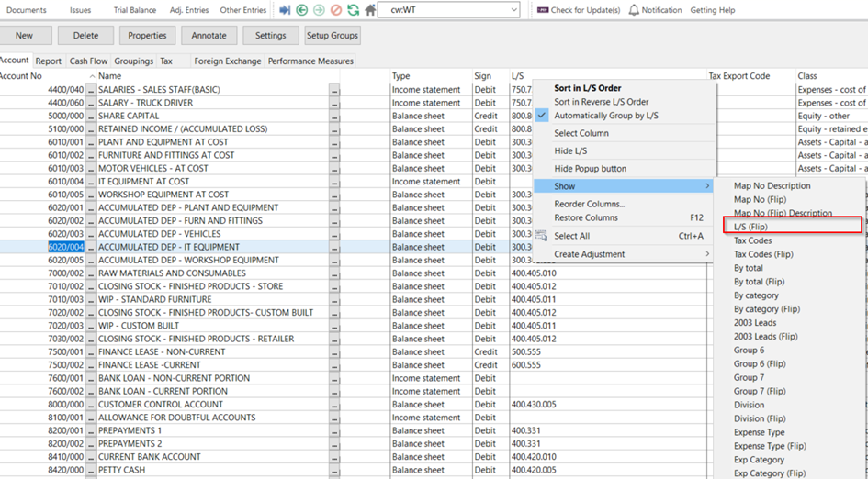Switch to the Groupings tab

(133, 61)
